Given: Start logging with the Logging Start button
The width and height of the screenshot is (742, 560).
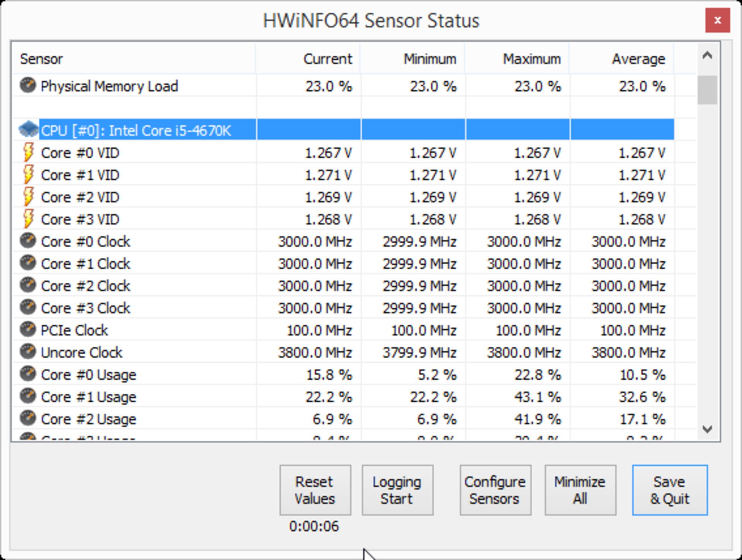Looking at the screenshot, I should [x=397, y=490].
